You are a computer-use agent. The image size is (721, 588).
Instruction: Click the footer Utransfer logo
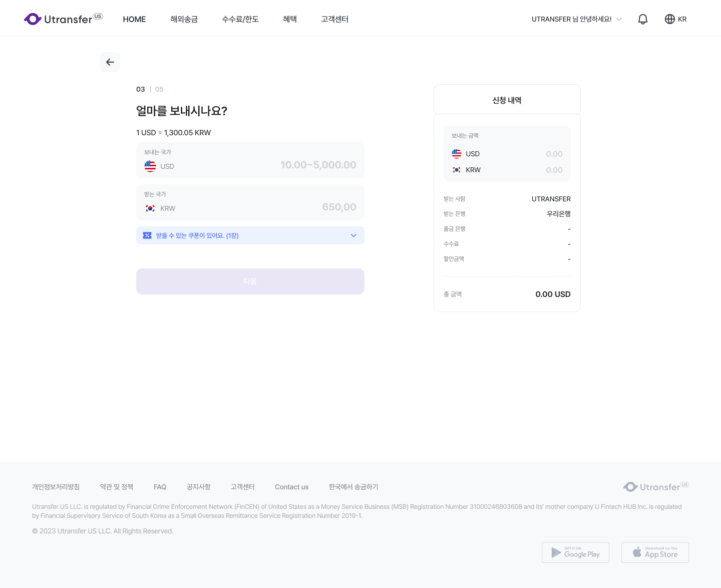pyautogui.click(x=656, y=487)
